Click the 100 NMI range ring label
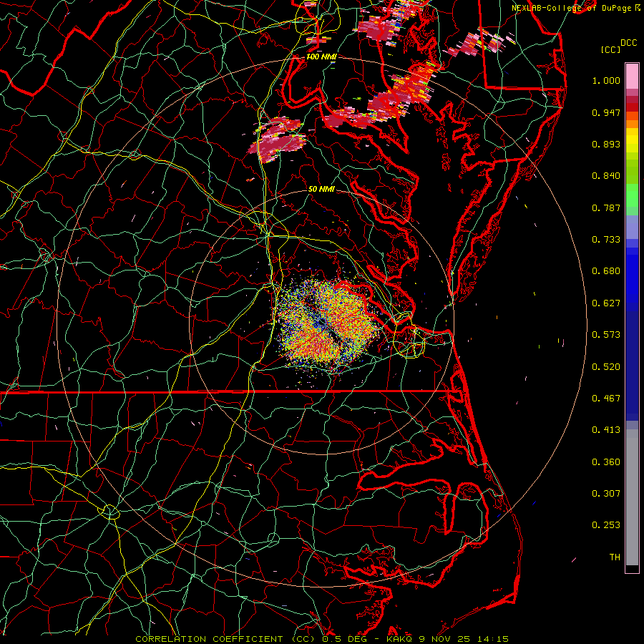Screen dimensions: 644x644 tap(321, 57)
